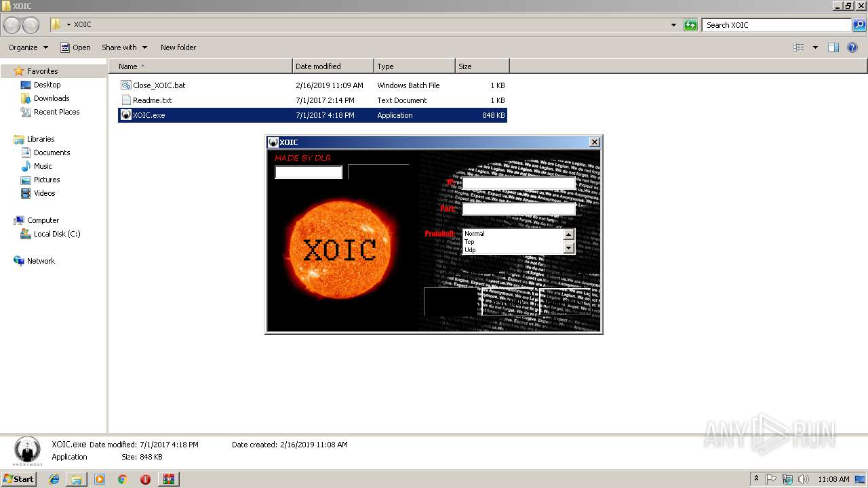Open address bar folder arrow dropdown
This screenshot has height=488, width=868.
[68, 25]
